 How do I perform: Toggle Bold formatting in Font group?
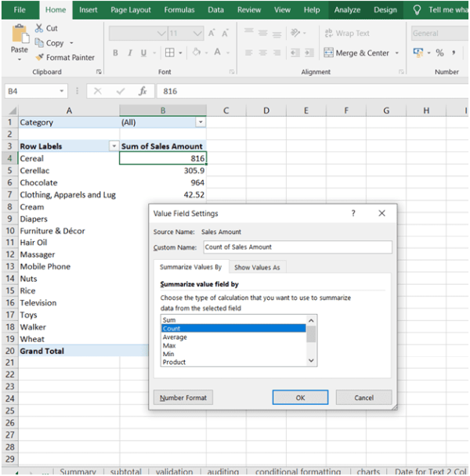tap(115, 52)
